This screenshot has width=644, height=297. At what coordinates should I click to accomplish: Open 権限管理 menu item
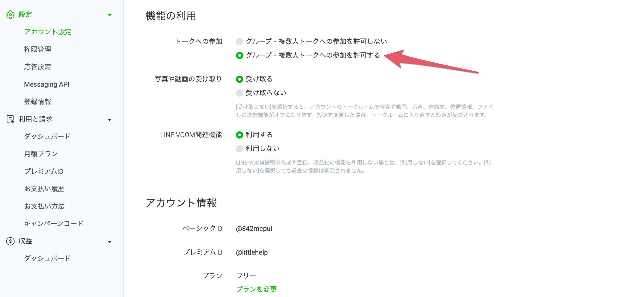tap(38, 49)
